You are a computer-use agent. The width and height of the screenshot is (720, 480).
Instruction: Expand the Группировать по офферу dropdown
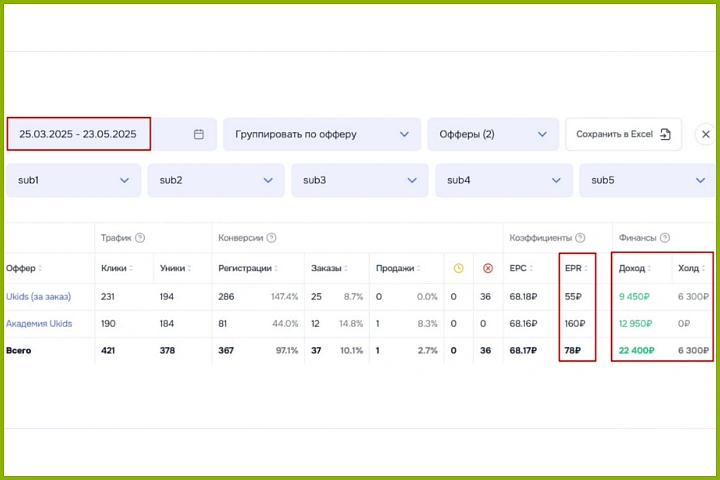321,134
